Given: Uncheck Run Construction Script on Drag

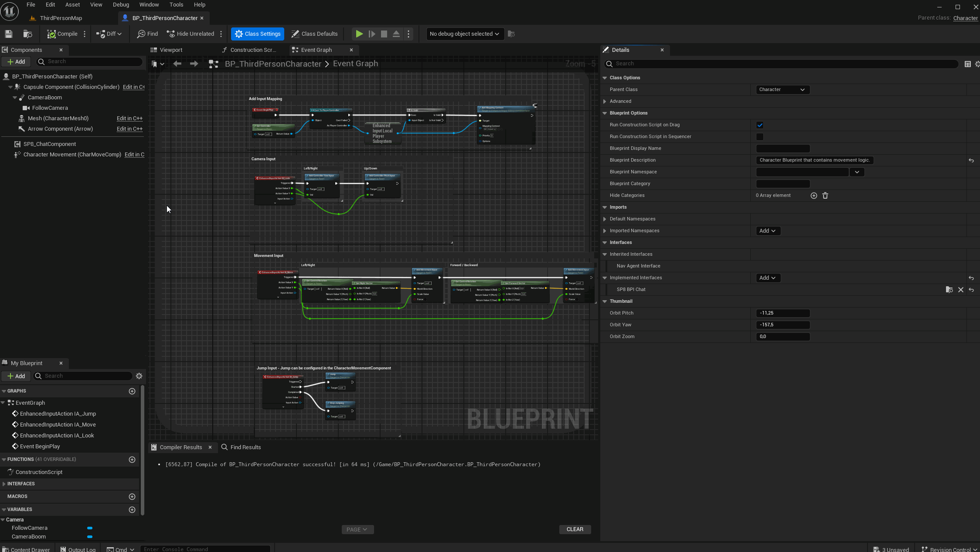Looking at the screenshot, I should click(x=760, y=125).
